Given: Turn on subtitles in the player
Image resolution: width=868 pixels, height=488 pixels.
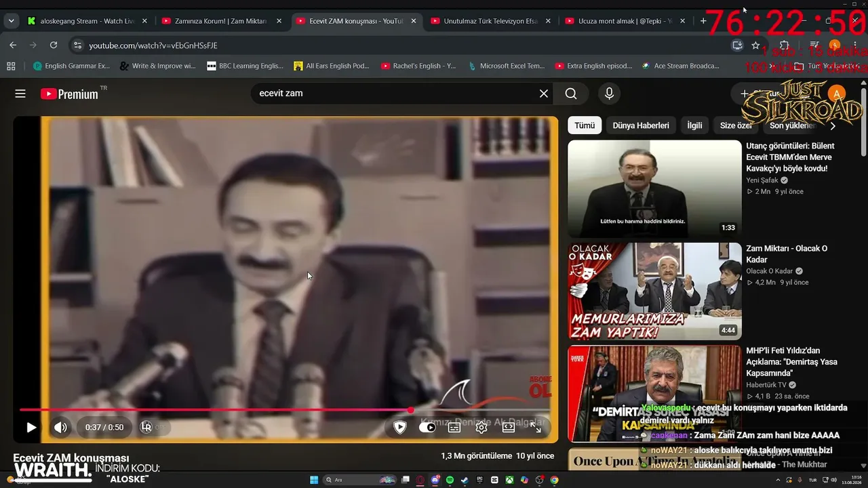Looking at the screenshot, I should pyautogui.click(x=454, y=428).
